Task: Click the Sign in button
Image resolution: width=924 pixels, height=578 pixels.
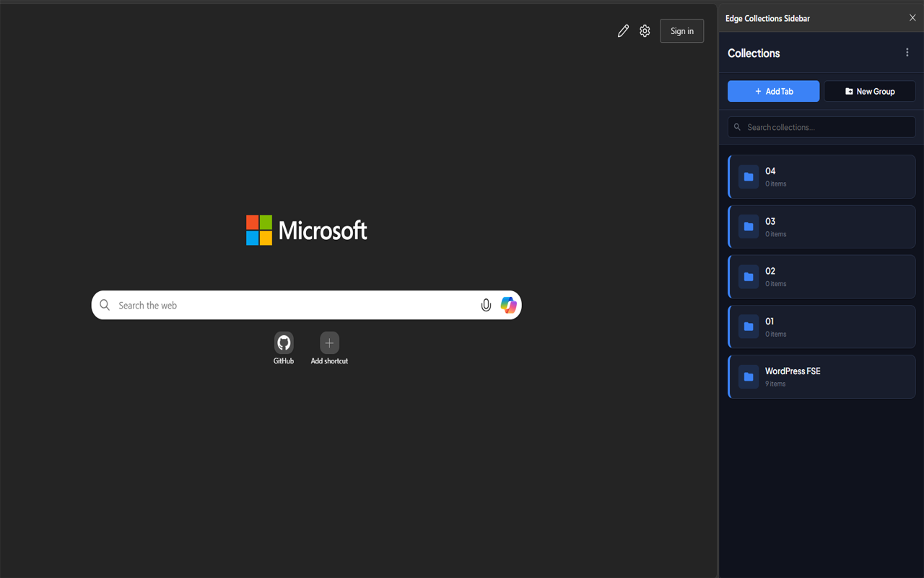Action: click(681, 31)
